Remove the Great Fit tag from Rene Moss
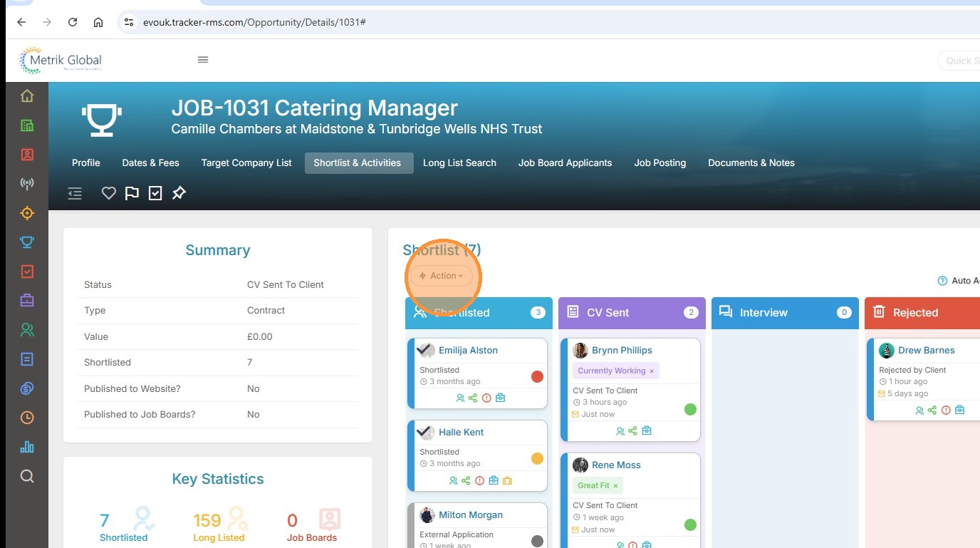The image size is (980, 548). point(615,486)
